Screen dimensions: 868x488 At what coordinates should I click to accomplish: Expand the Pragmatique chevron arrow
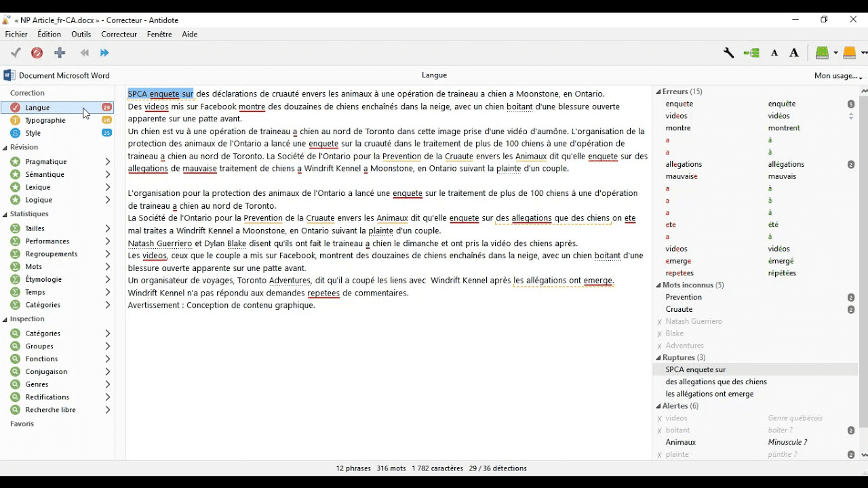coord(107,161)
